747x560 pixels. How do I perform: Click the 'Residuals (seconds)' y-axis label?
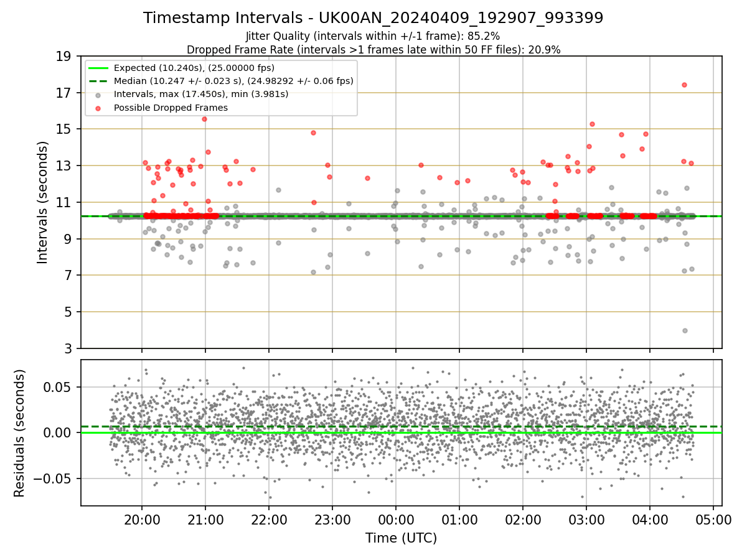pyautogui.click(x=20, y=433)
